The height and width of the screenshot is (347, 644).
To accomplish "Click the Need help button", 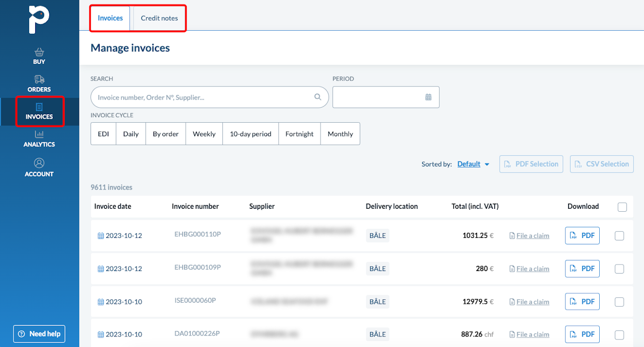I will click(x=39, y=334).
